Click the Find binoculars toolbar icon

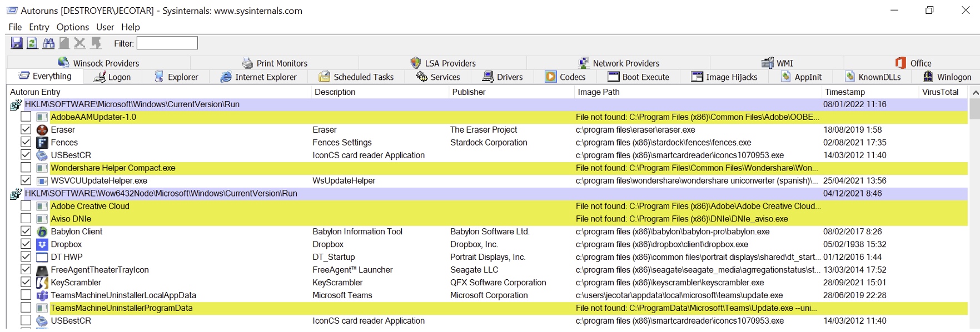point(48,43)
